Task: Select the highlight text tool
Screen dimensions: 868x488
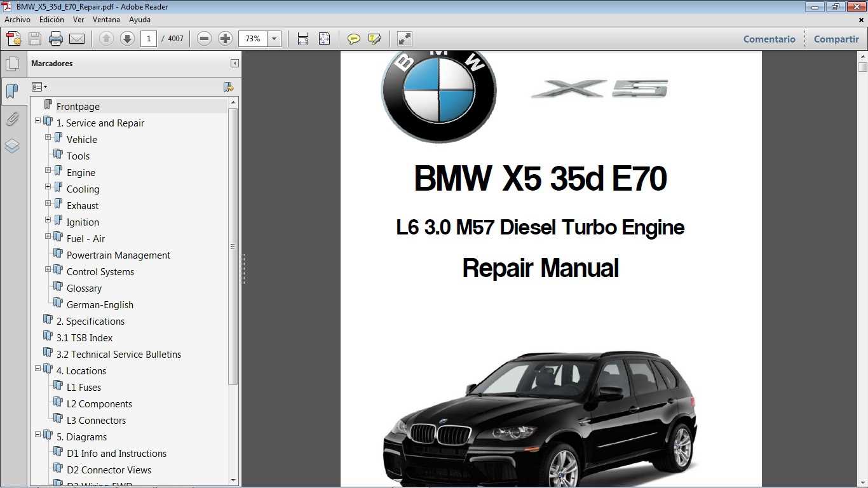Action: (375, 39)
